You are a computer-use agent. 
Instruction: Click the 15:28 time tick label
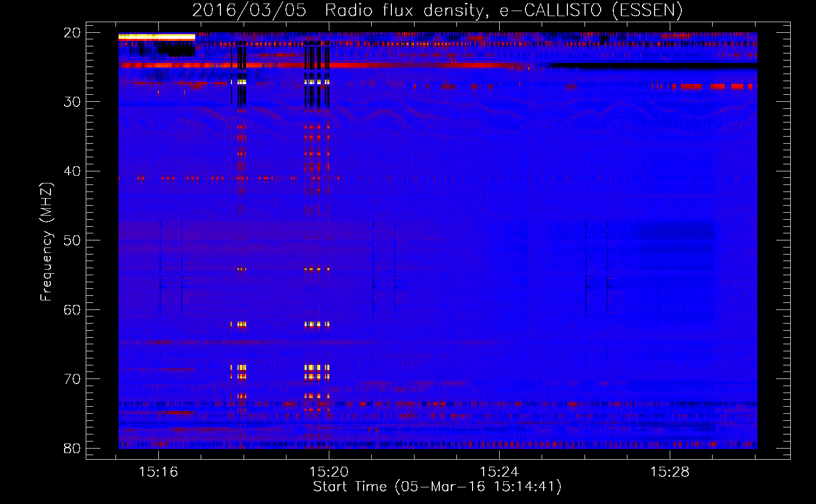[670, 472]
